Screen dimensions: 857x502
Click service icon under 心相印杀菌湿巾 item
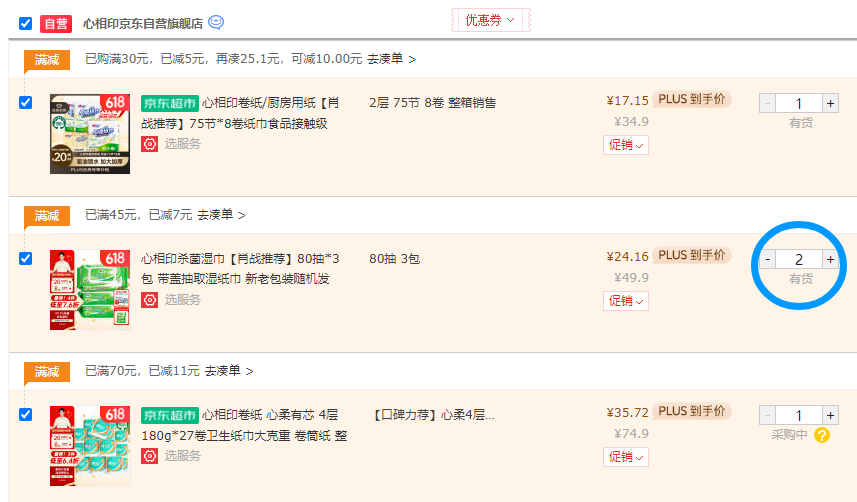tap(150, 300)
